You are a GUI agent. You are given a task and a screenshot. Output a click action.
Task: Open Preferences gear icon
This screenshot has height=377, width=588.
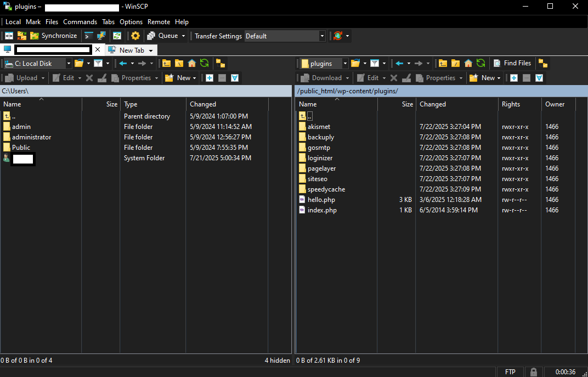tap(135, 36)
